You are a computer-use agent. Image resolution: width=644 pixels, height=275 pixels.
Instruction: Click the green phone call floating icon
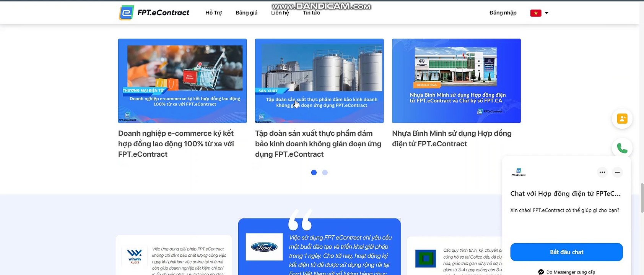tap(622, 148)
